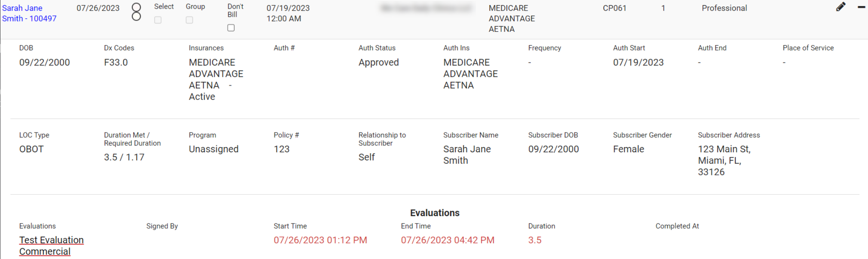Click the double-circle status icon
Screen dimensions: 868x259
[136, 12]
